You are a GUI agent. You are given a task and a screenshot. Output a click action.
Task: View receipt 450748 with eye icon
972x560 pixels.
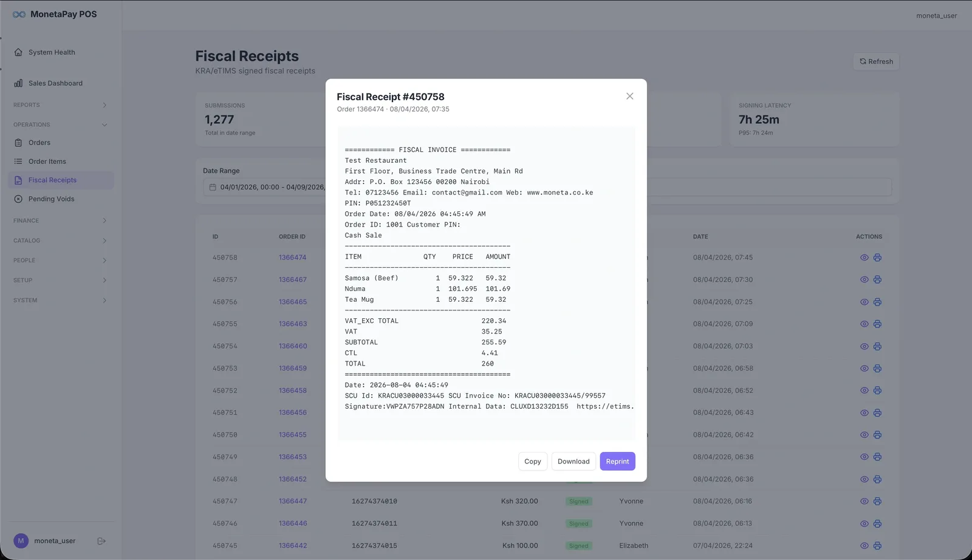pos(864,479)
